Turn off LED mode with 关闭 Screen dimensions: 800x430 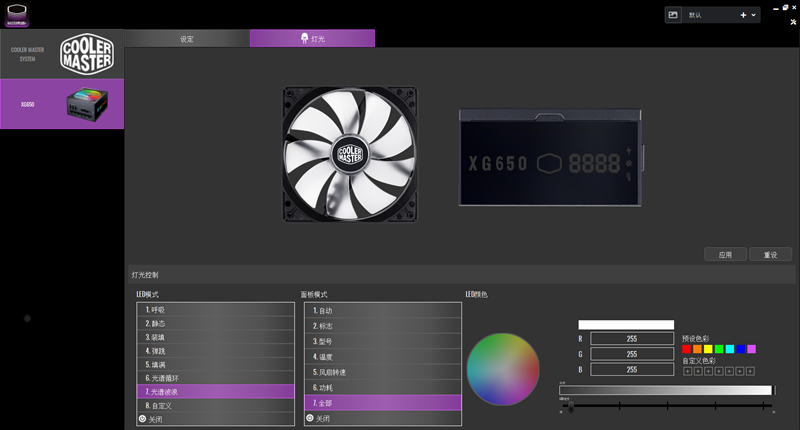(x=215, y=419)
